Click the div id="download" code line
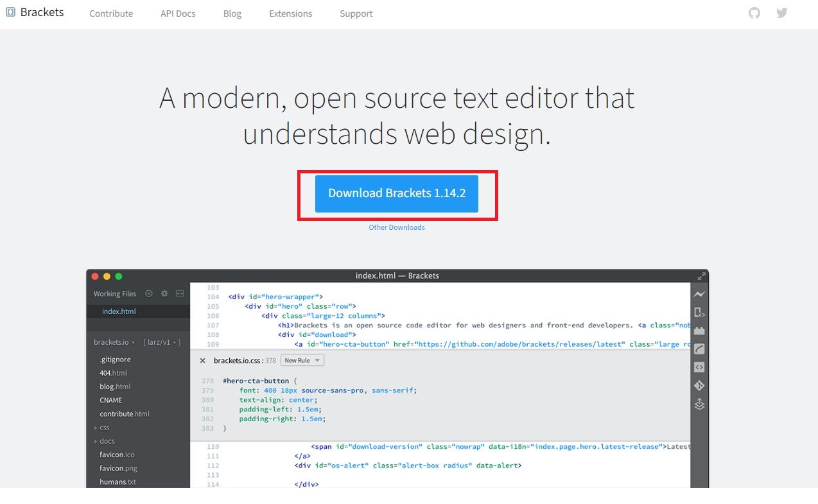The image size is (818, 504). [x=316, y=335]
